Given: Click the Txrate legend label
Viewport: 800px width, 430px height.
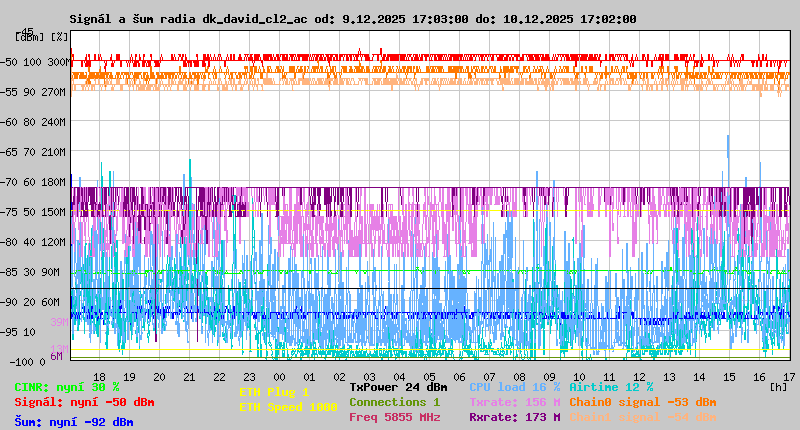Looking at the screenshot, I should 514,402.
